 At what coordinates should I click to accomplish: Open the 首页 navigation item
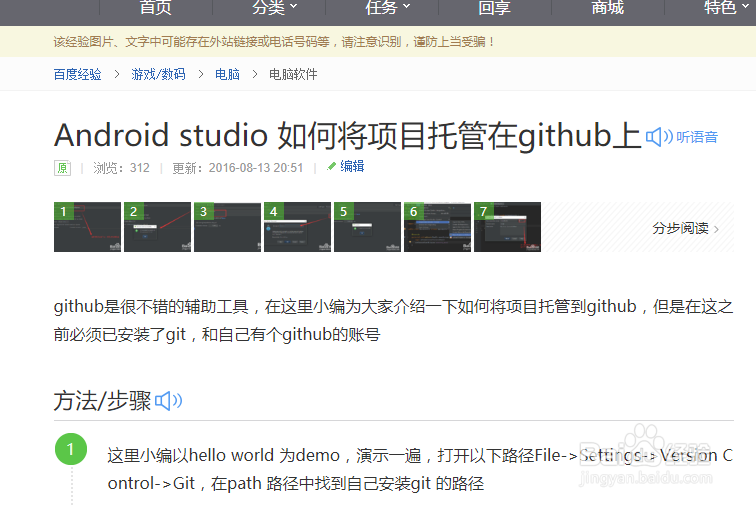(x=156, y=7)
